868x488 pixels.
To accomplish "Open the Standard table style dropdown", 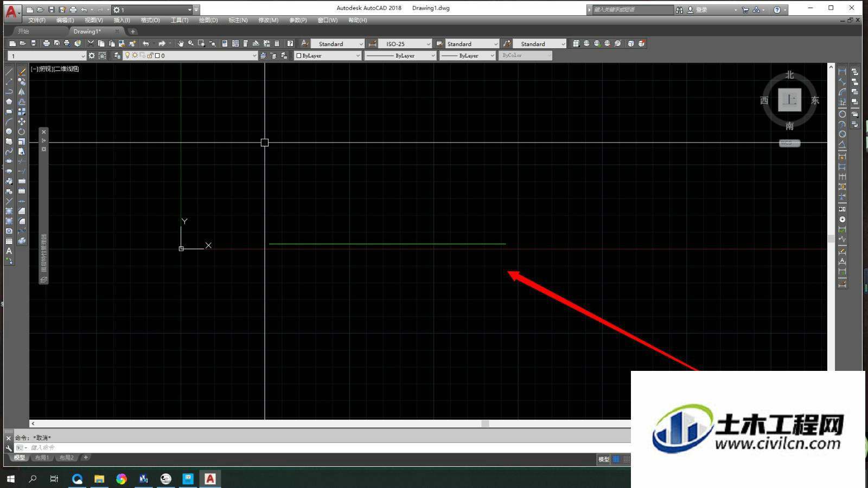I will [x=472, y=44].
